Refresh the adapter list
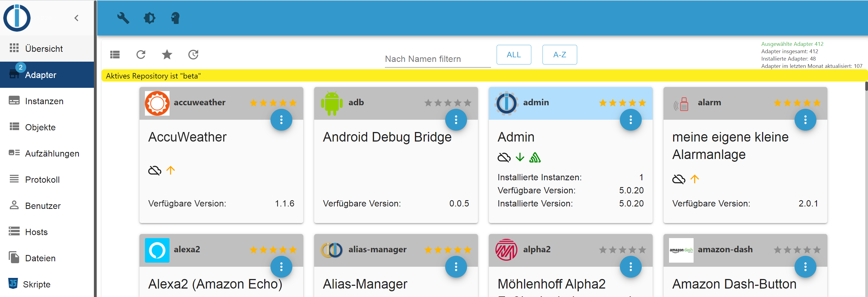 tap(141, 55)
